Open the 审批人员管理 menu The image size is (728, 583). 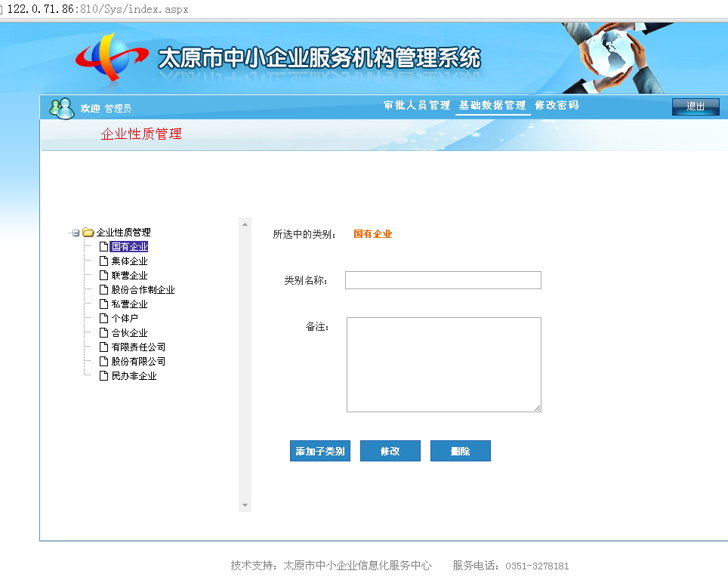(417, 106)
